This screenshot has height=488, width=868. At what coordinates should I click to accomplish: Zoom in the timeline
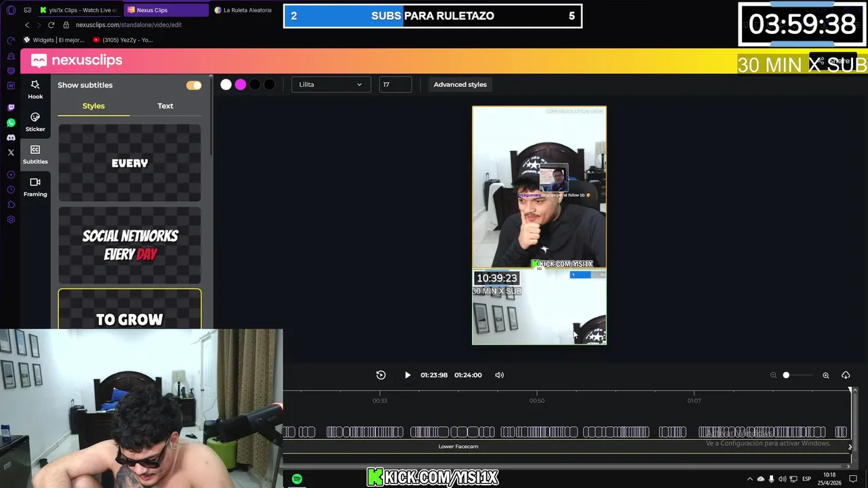coord(826,375)
